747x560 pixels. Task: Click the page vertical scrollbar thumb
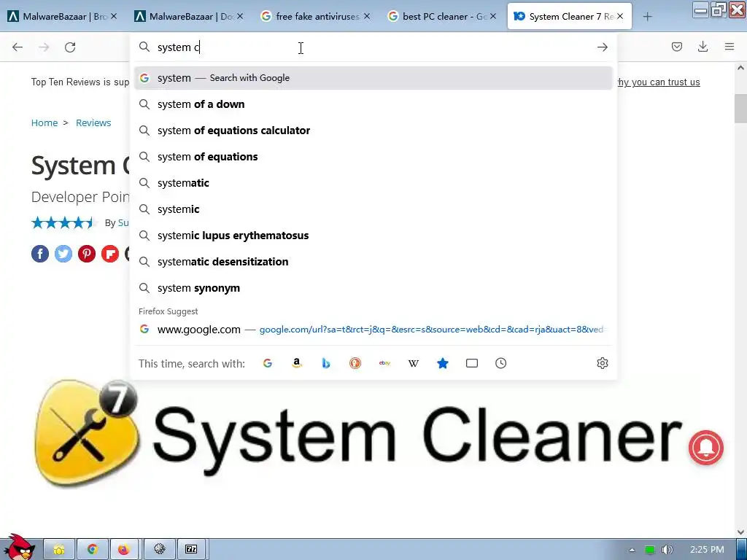740,109
